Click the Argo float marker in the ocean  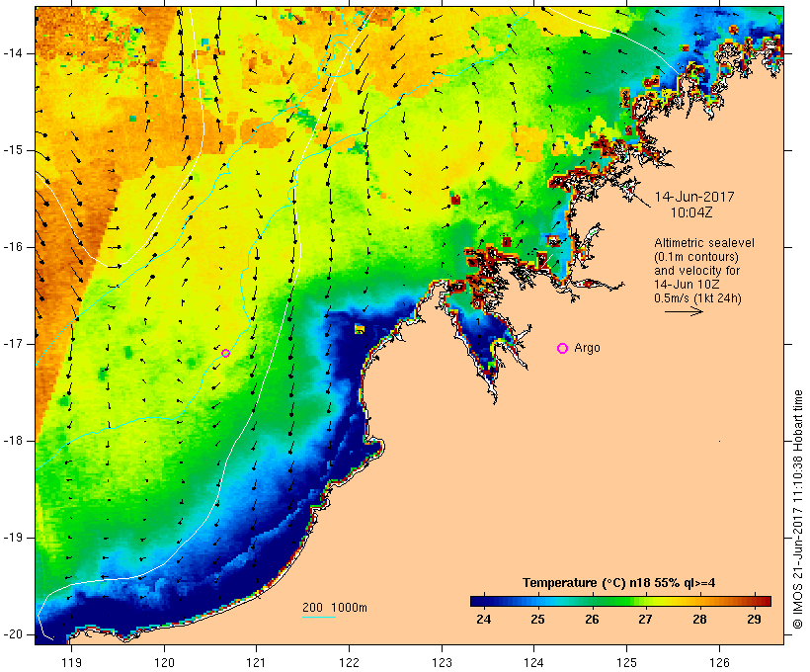[x=226, y=353]
